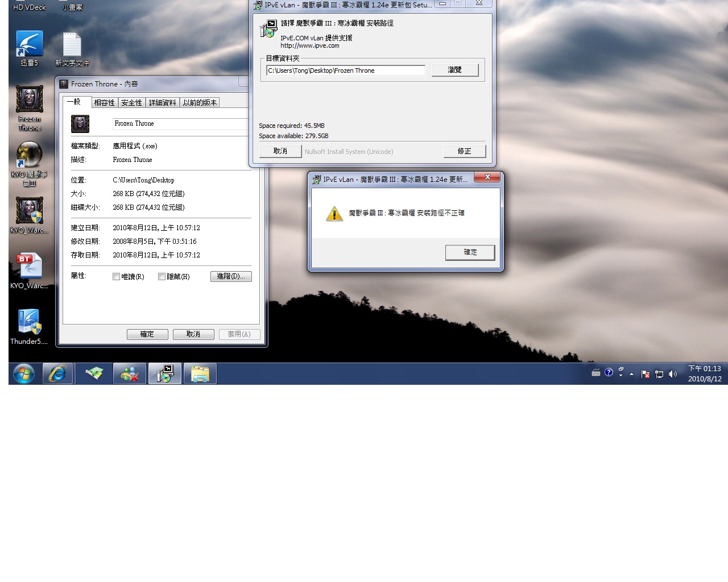The image size is (728, 582).
Task: Switch to the 安全性 tab
Action: 131,103
